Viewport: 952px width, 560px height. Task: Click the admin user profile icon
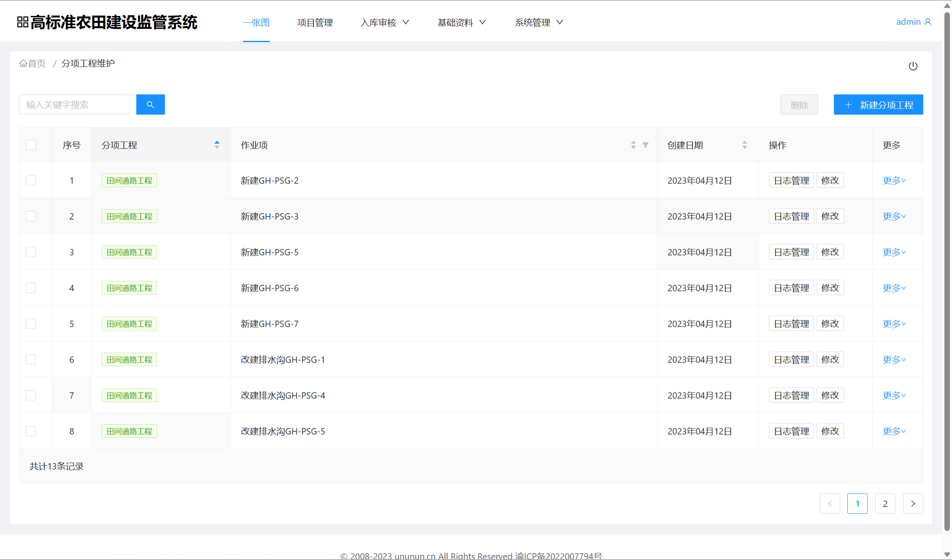click(x=928, y=22)
